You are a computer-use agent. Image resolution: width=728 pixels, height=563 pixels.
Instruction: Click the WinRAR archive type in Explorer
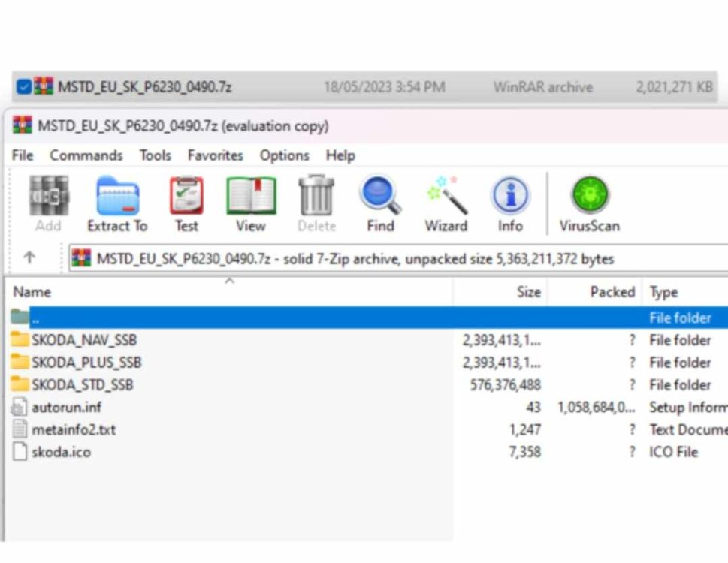click(542, 87)
